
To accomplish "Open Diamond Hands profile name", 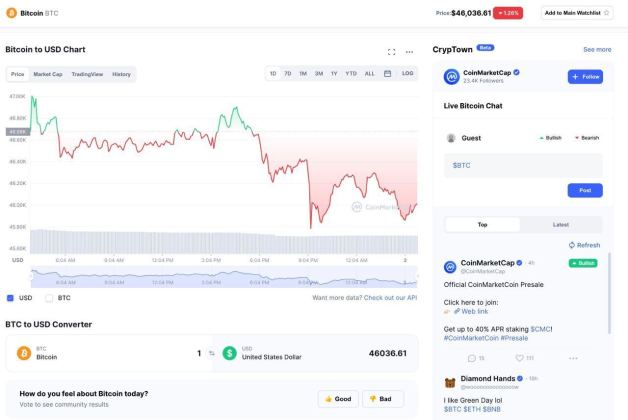I will tap(488, 378).
